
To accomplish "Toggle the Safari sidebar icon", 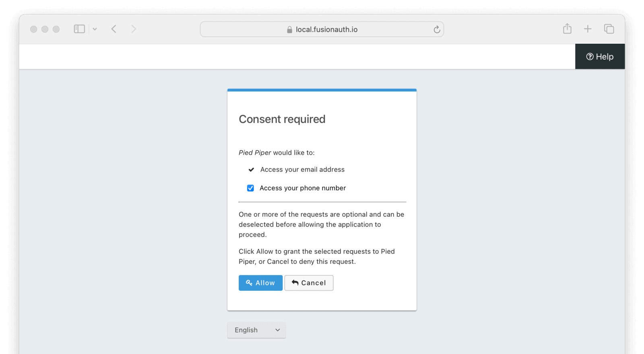I will pos(79,29).
